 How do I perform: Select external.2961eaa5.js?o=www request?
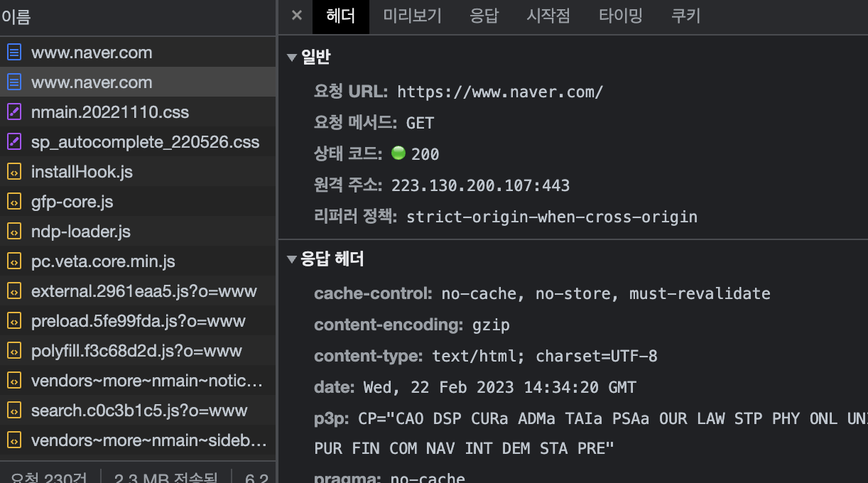[x=138, y=291]
